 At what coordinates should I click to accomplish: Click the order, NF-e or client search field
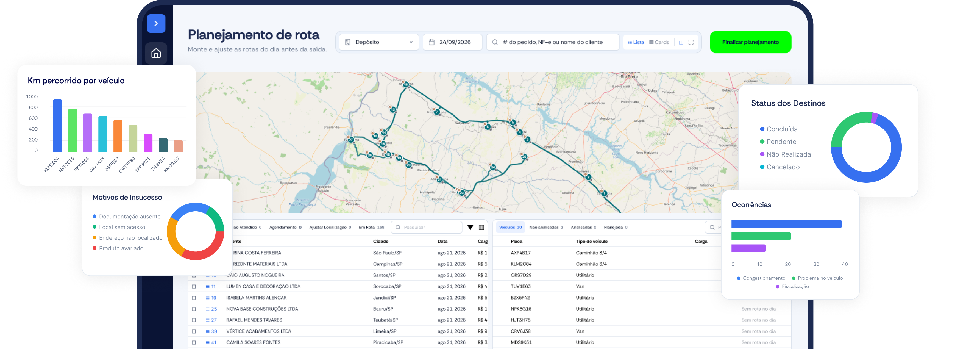click(x=552, y=42)
